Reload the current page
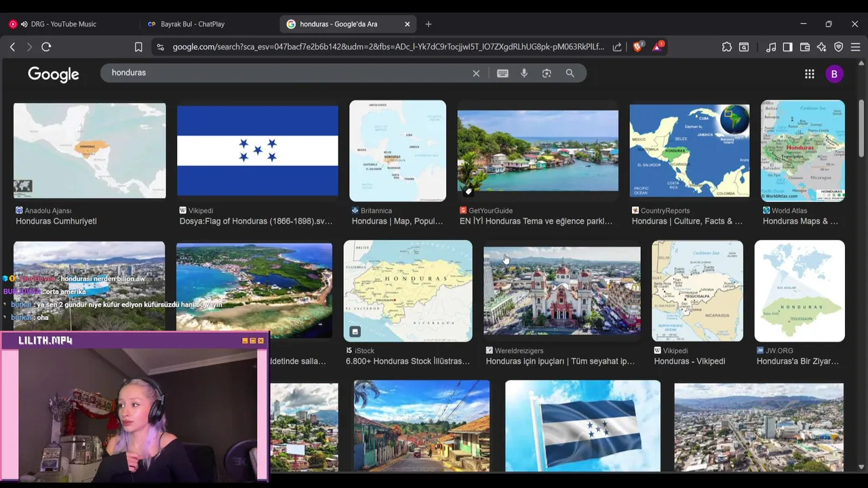The height and width of the screenshot is (488, 868). 46,47
